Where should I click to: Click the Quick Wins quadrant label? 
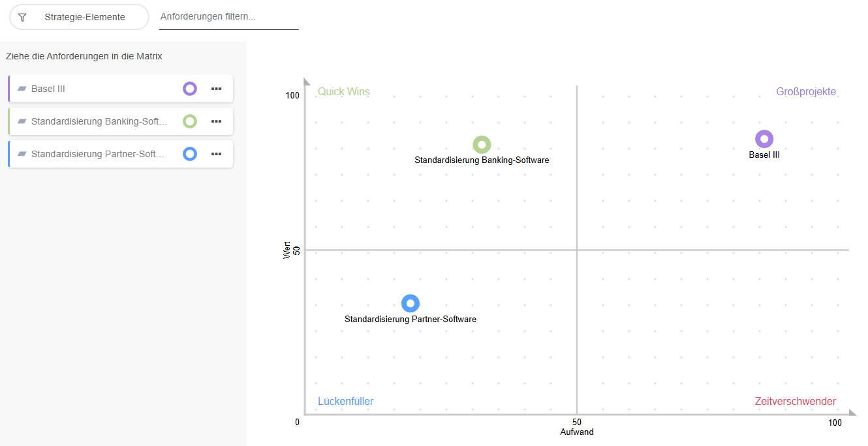[x=344, y=92]
